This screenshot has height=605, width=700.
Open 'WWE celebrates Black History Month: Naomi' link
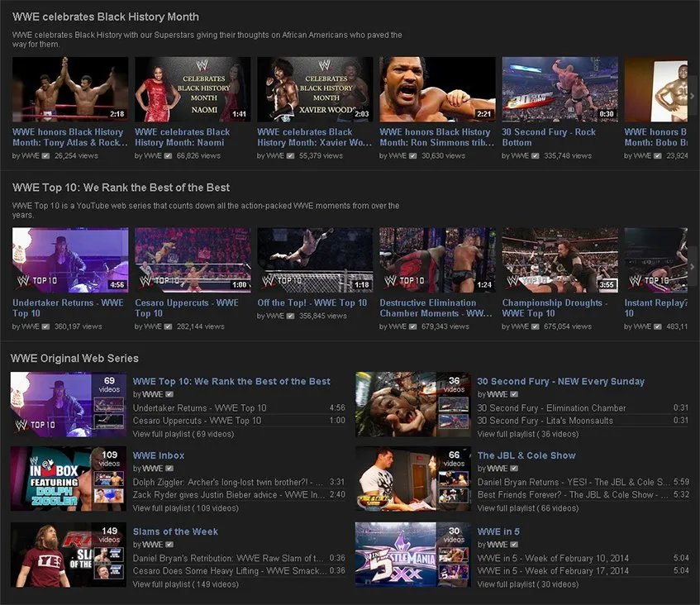pos(183,137)
